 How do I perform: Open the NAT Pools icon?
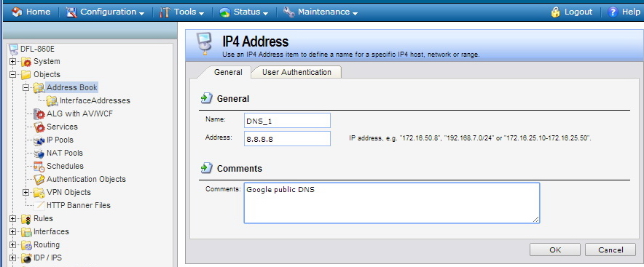[39, 153]
